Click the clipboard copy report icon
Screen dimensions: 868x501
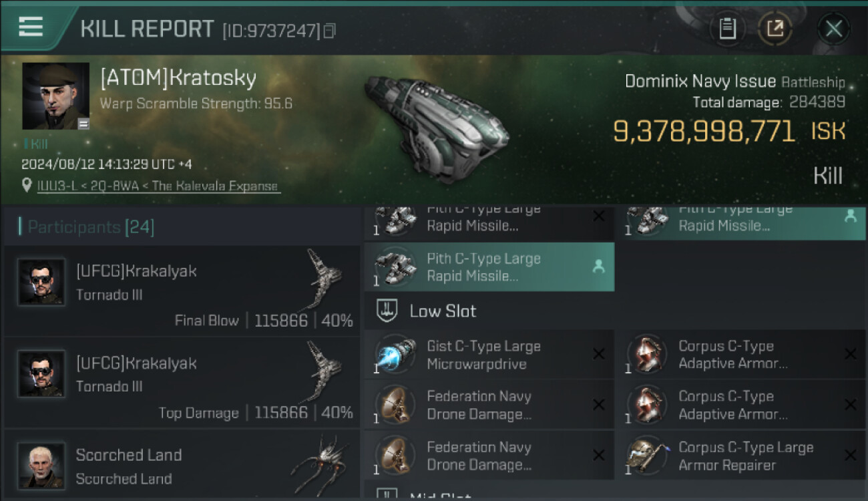[727, 28]
